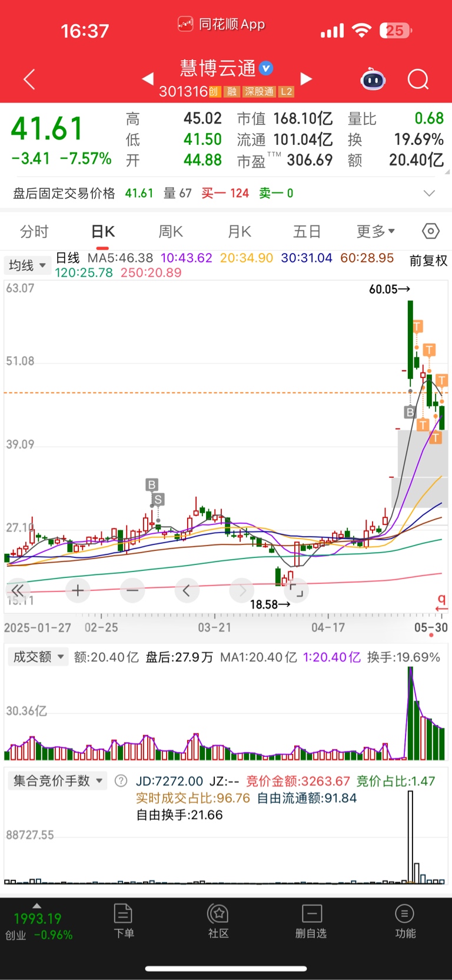Tap the topmost orange T marker
The height and width of the screenshot is (980, 452).
[417, 327]
